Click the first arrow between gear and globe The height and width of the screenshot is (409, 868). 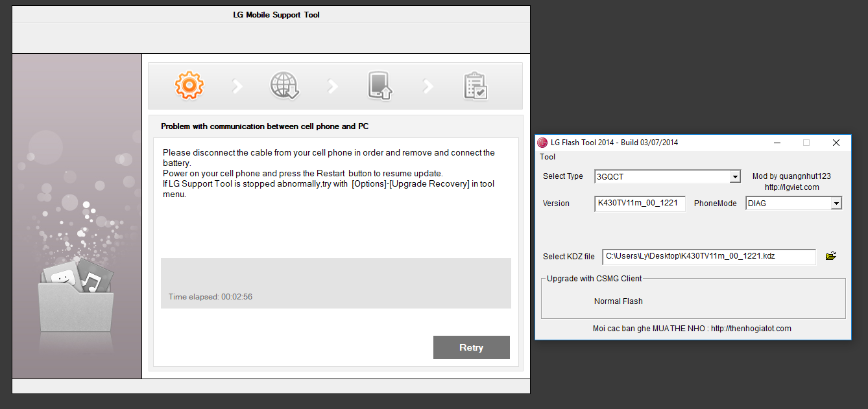[x=237, y=86]
